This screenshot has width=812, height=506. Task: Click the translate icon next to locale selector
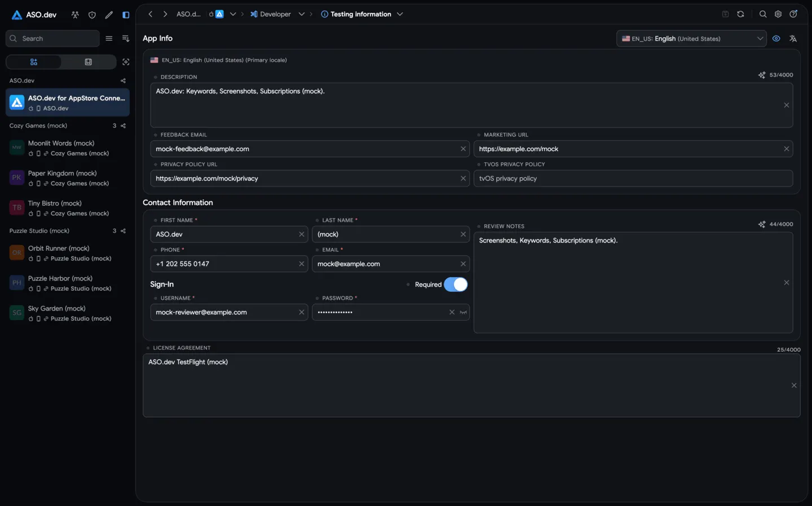(793, 39)
